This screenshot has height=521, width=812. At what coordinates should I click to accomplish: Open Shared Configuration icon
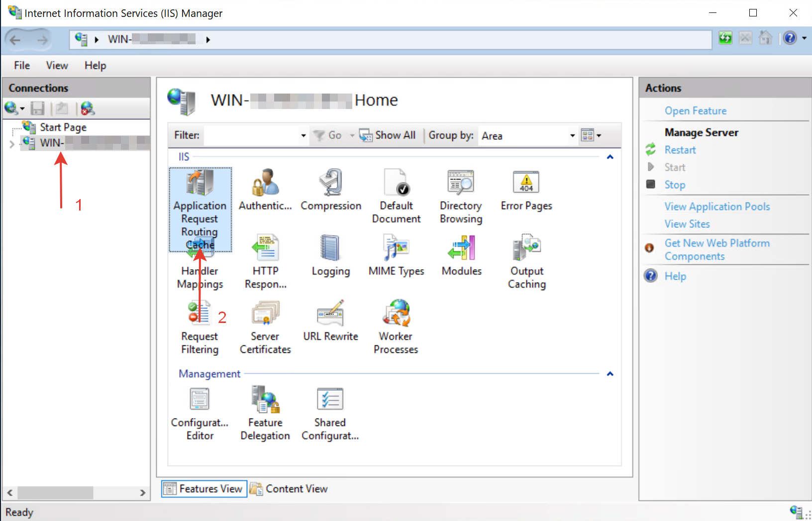tap(330, 414)
